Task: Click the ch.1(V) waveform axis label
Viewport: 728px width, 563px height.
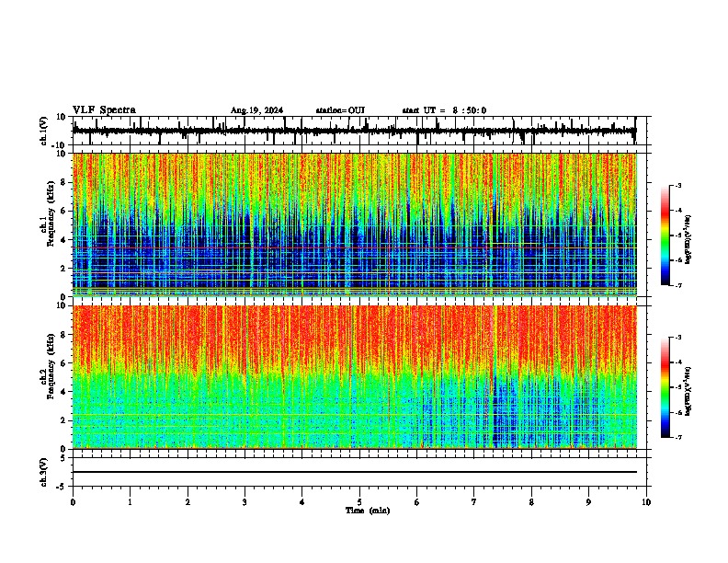Action: (44, 131)
